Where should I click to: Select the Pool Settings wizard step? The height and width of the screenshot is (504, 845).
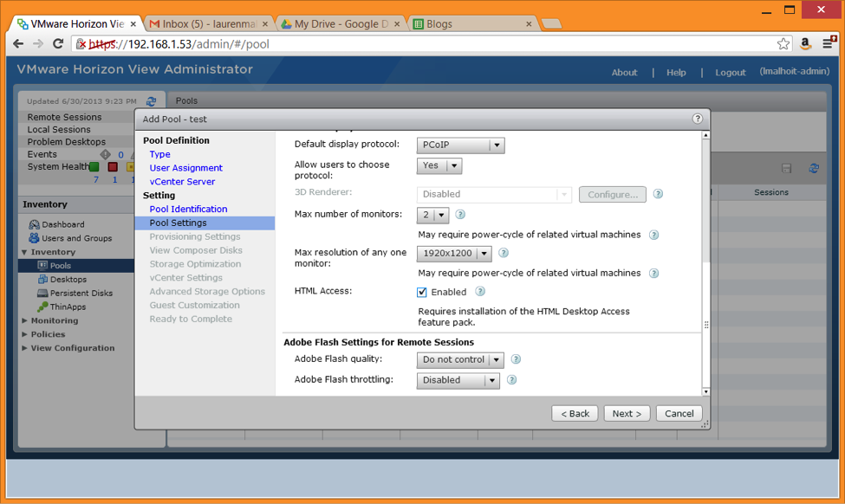(x=205, y=223)
